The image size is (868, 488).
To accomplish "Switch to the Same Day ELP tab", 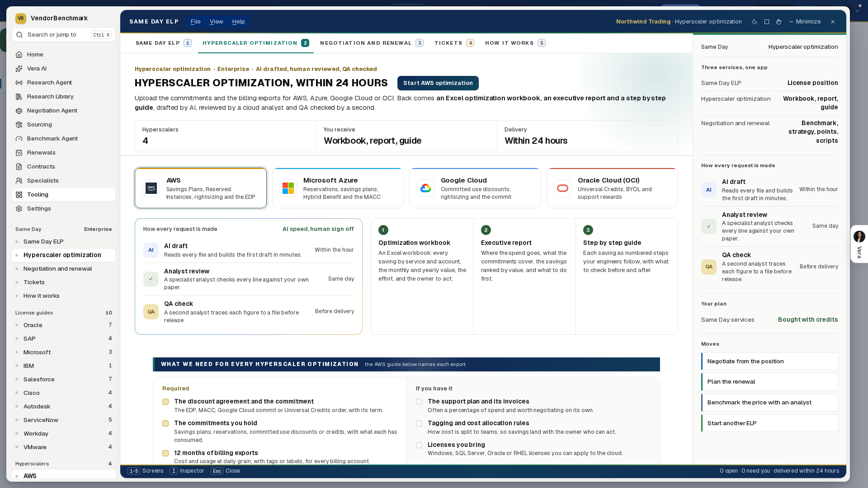I will click(x=164, y=43).
